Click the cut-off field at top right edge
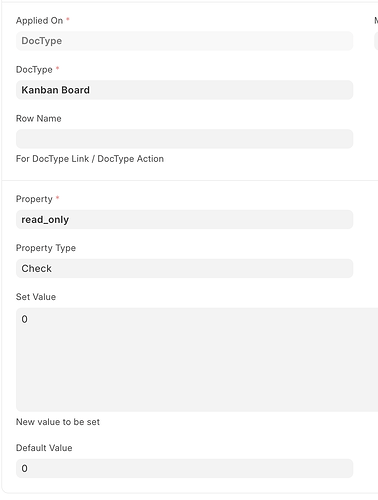 376,41
